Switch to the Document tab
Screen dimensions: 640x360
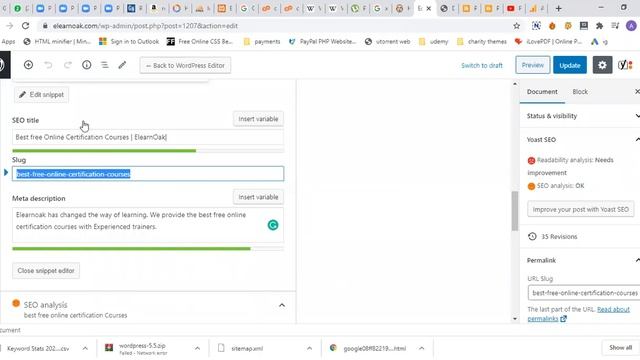542,91
